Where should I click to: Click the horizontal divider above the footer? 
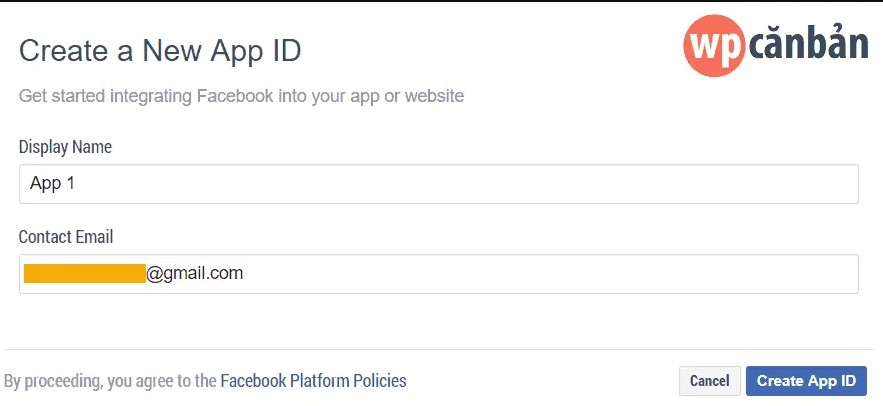440,349
